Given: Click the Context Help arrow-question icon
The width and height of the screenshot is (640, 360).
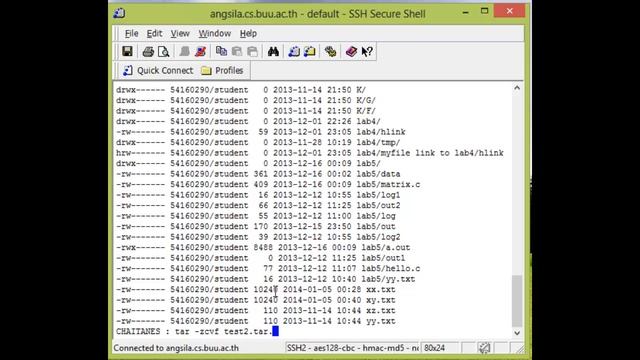Looking at the screenshot, I should 367,51.
